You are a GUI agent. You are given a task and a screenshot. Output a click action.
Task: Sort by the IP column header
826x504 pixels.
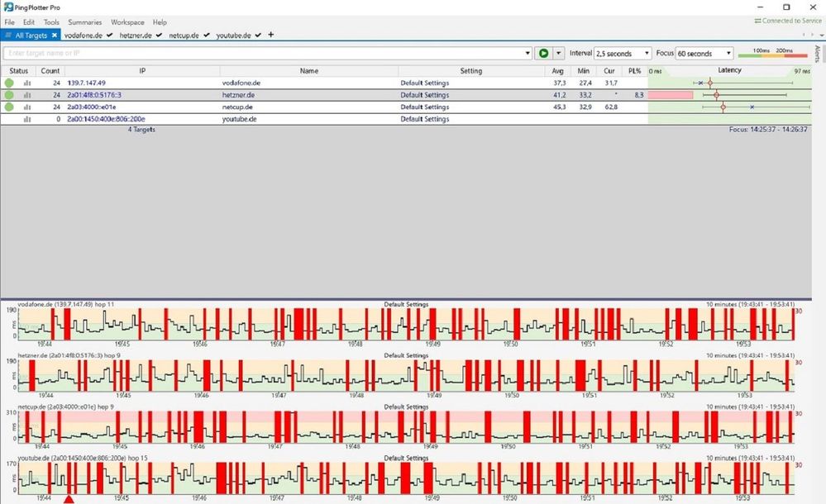(x=142, y=70)
